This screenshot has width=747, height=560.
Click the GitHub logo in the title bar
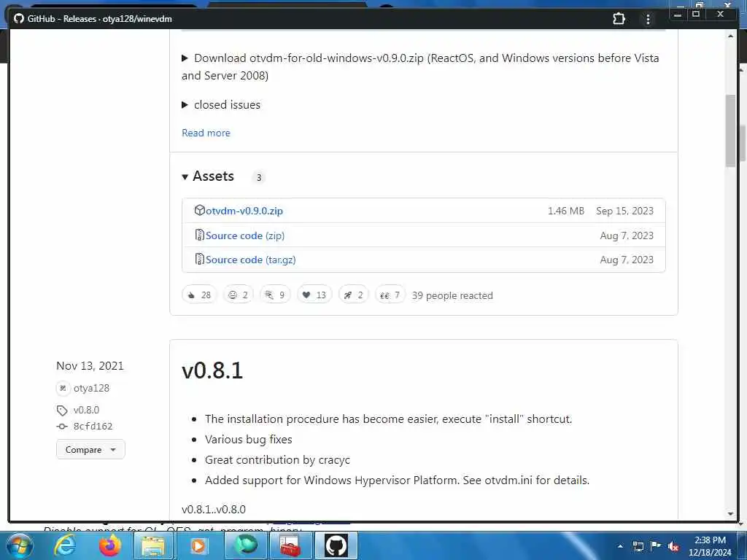pyautogui.click(x=18, y=18)
